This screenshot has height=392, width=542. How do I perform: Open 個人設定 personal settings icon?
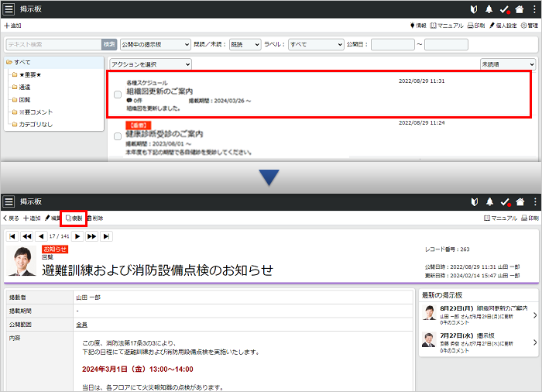click(x=492, y=26)
